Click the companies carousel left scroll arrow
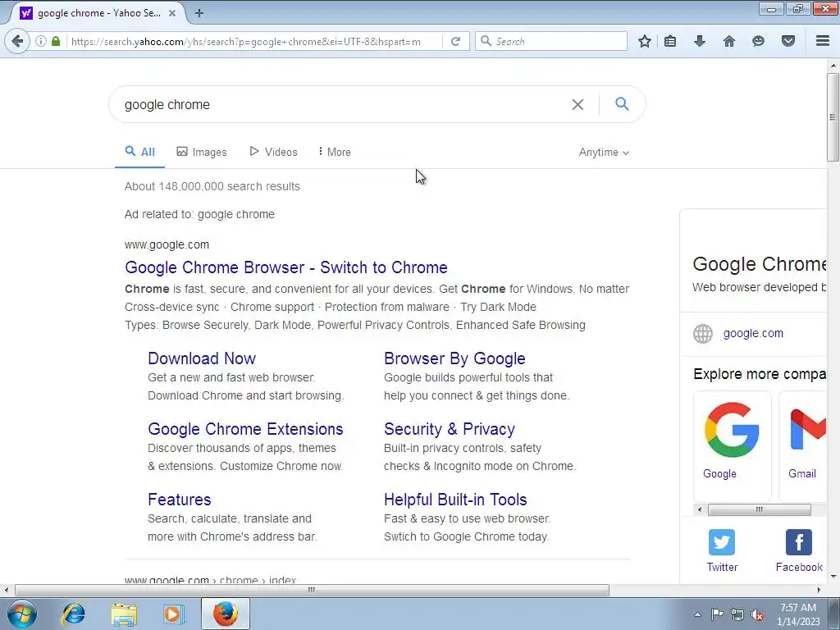The image size is (840, 630). pyautogui.click(x=700, y=509)
